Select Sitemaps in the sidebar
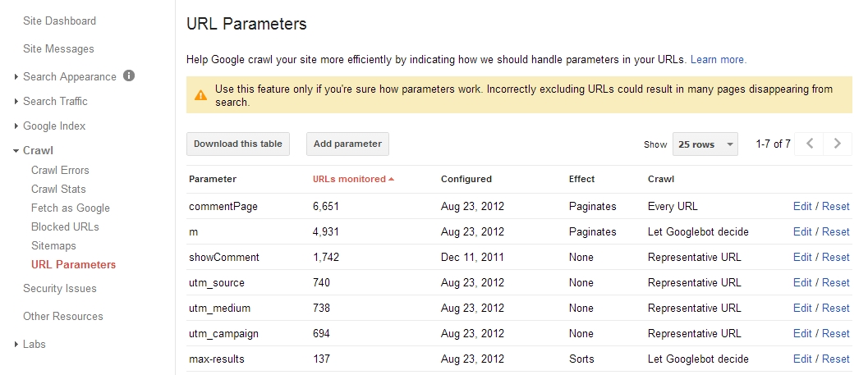Image resolution: width=868 pixels, height=375 pixels. [x=53, y=245]
